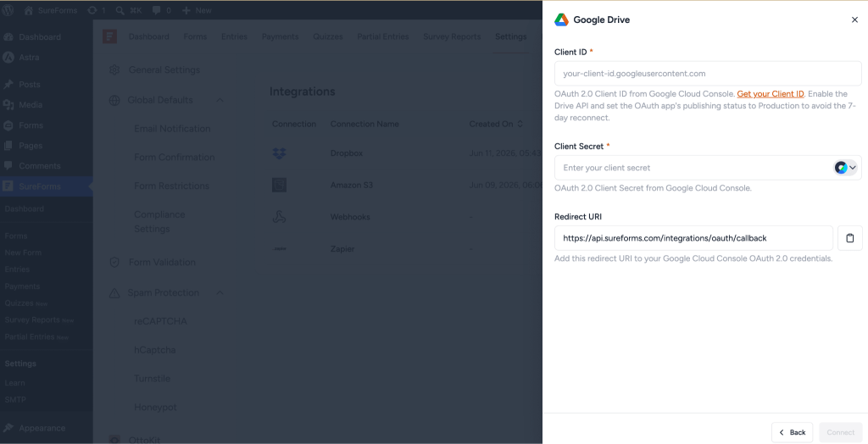This screenshot has width=868, height=444.
Task: Open Dashboard in WordPress sidebar top
Action: tap(40, 37)
